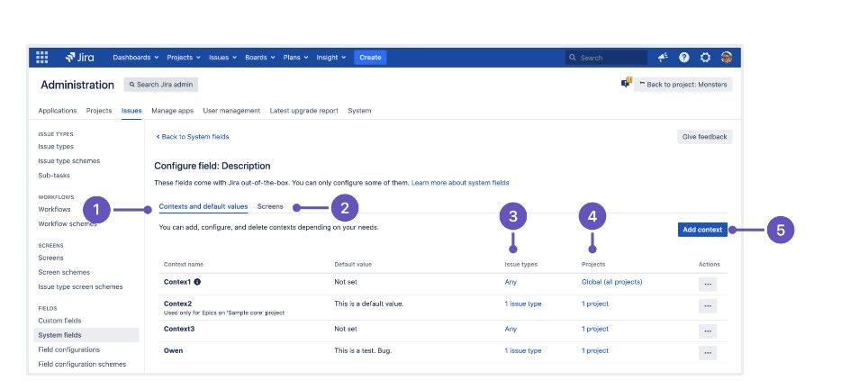Open Field configurations in sidebar
This screenshot has height=390, width=868.
69,349
